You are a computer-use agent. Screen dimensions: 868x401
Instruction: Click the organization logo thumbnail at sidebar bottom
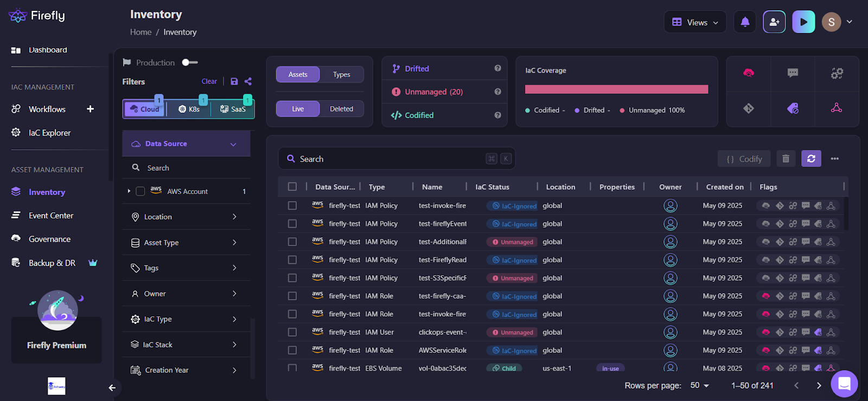point(56,386)
